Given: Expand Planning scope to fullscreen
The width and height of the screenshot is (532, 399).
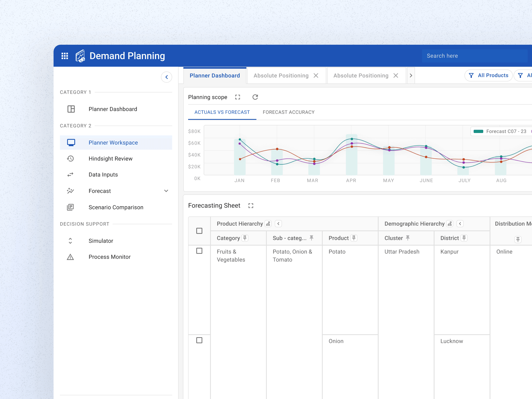Looking at the screenshot, I should 238,97.
